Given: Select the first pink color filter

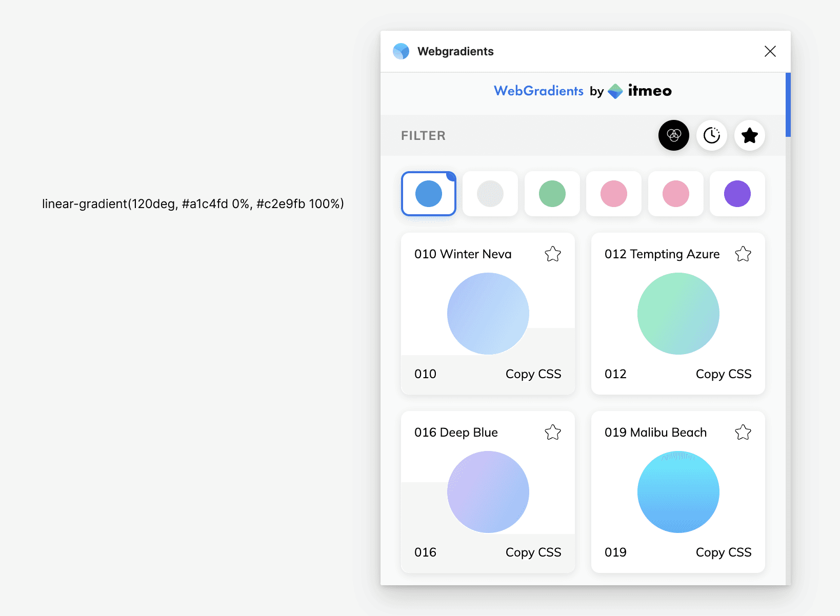Looking at the screenshot, I should tap(613, 194).
